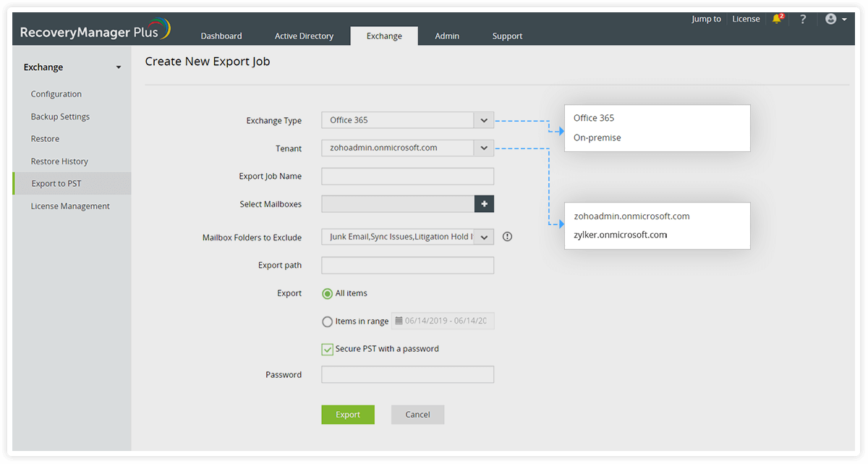Collapse the Exchange sidebar section

[118, 67]
